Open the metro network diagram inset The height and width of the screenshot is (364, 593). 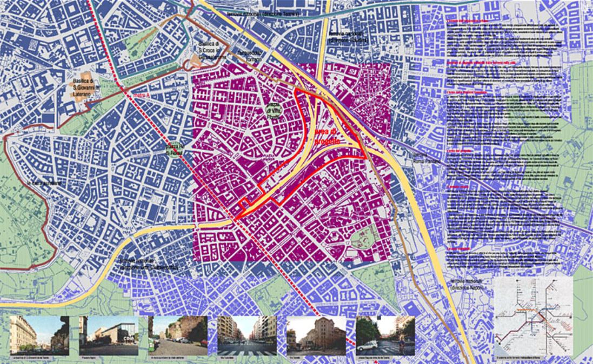click(x=534, y=317)
